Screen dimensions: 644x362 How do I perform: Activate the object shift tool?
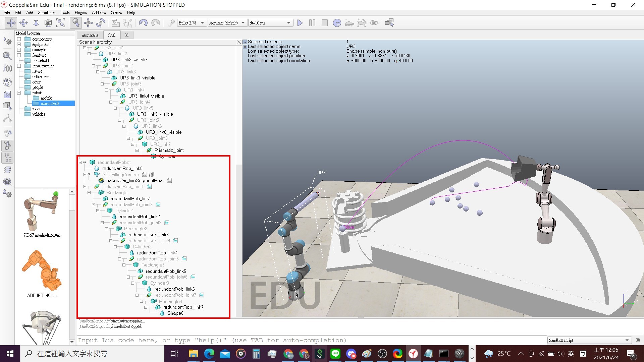pos(88,23)
